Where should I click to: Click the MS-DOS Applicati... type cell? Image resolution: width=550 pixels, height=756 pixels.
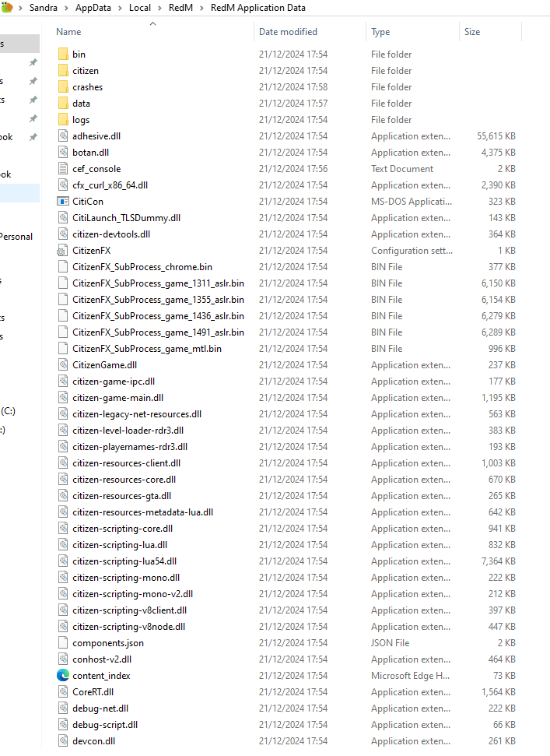pyautogui.click(x=412, y=202)
